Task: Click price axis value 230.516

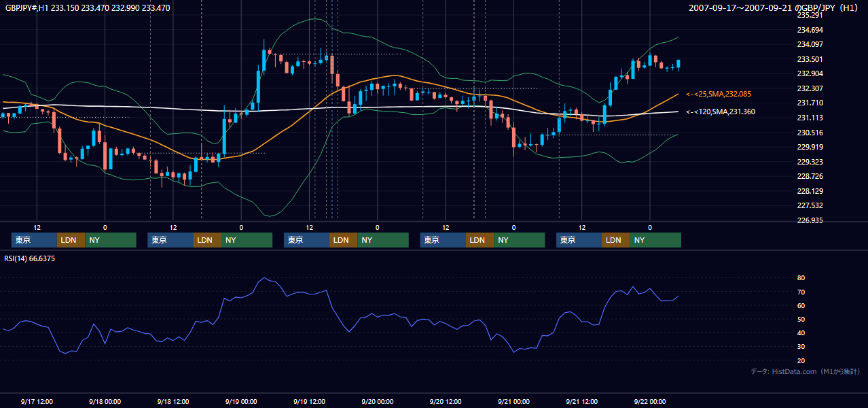Action: [810, 133]
